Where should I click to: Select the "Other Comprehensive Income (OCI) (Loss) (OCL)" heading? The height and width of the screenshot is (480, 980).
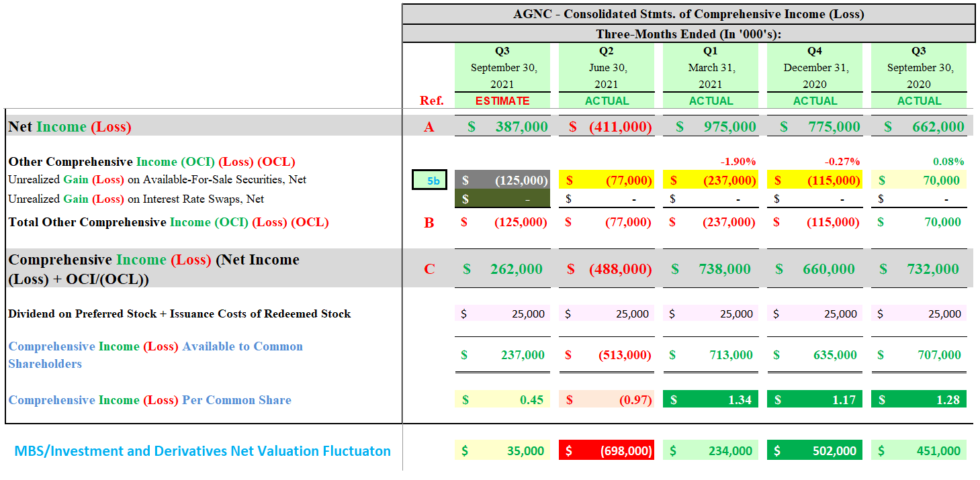tap(152, 162)
